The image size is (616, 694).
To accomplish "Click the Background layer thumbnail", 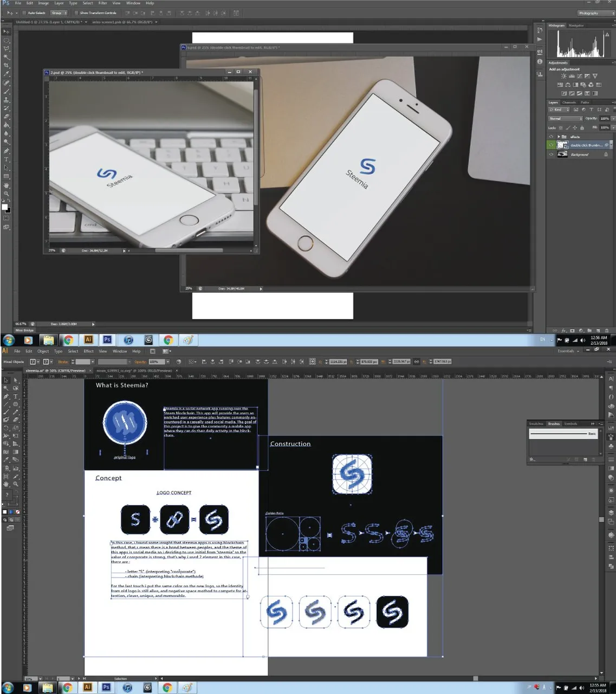I will [562, 154].
